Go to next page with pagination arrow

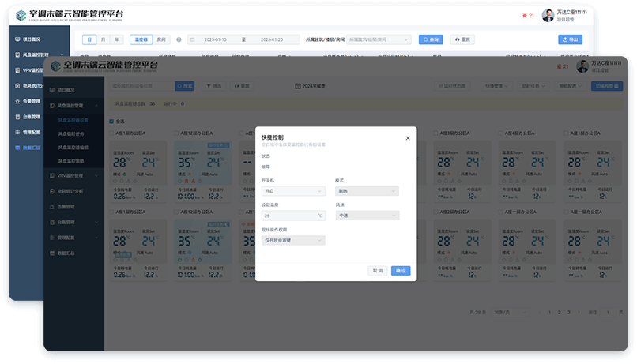[579, 313]
